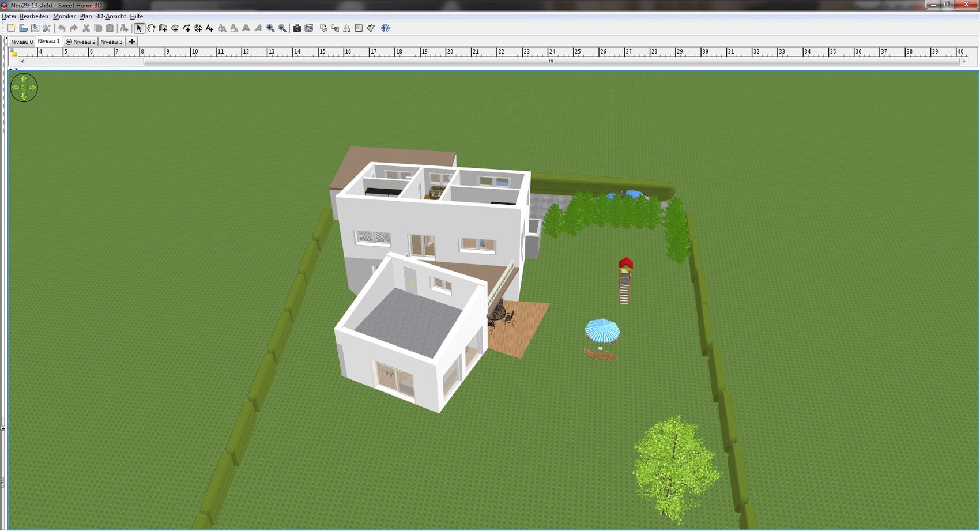Image resolution: width=980 pixels, height=531 pixels.
Task: Click the zoom in magnifier
Action: tap(270, 28)
